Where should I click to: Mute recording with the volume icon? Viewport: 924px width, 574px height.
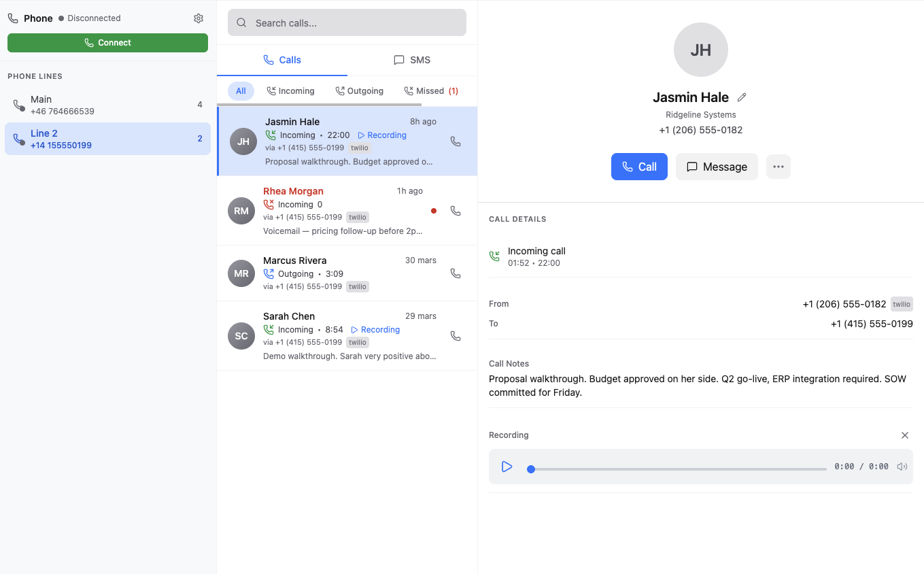pyautogui.click(x=902, y=467)
